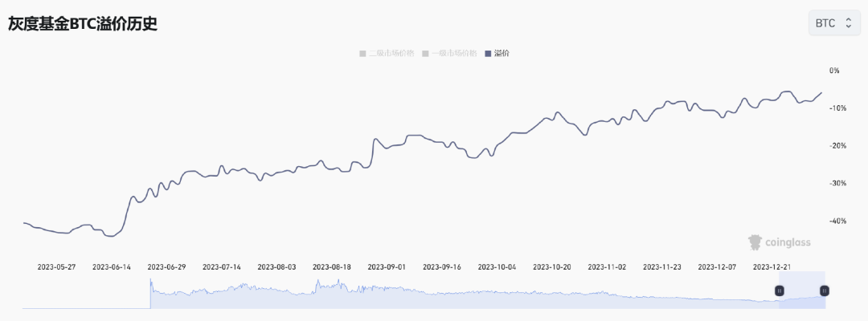Click the dark blue 溢价 legend color square
The height and width of the screenshot is (321, 868).
coord(488,53)
